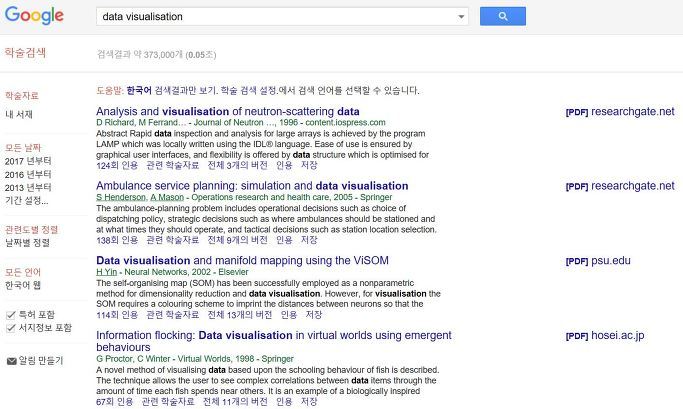Open the researchgate.net PDF for Ambulance article
Image resolution: width=683 pixels, height=409 pixels.
(620, 186)
